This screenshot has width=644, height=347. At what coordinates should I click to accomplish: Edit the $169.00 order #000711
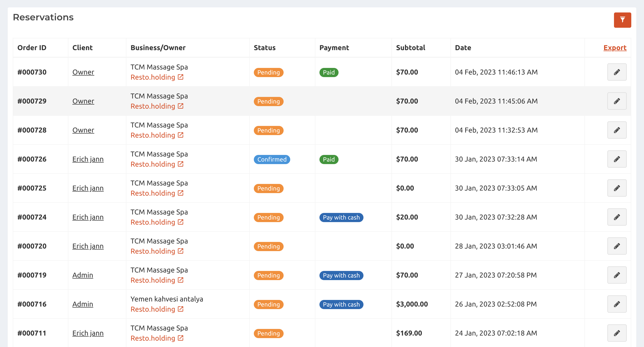coord(617,333)
